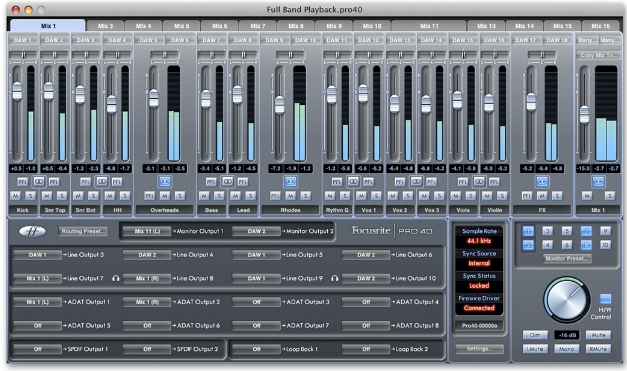Solo the Rhodes channel
Image resolution: width=627 pixels, height=371 pixels.
(x=306, y=196)
